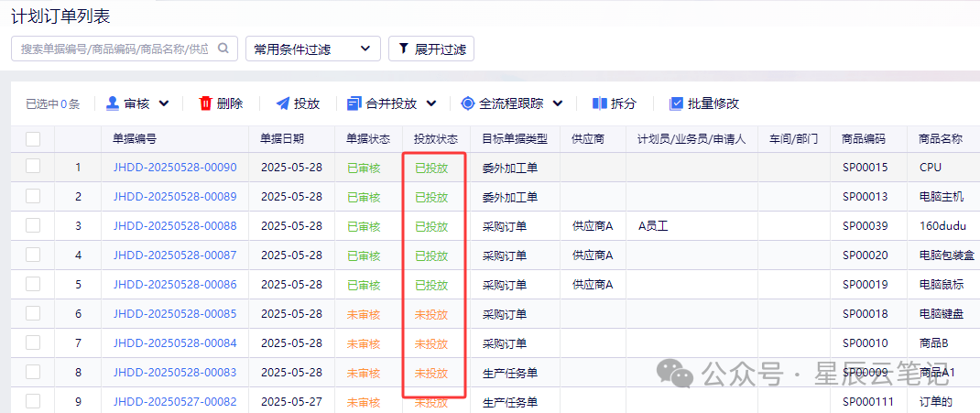Check the box for row JHDD-20250528-00085

[33, 313]
